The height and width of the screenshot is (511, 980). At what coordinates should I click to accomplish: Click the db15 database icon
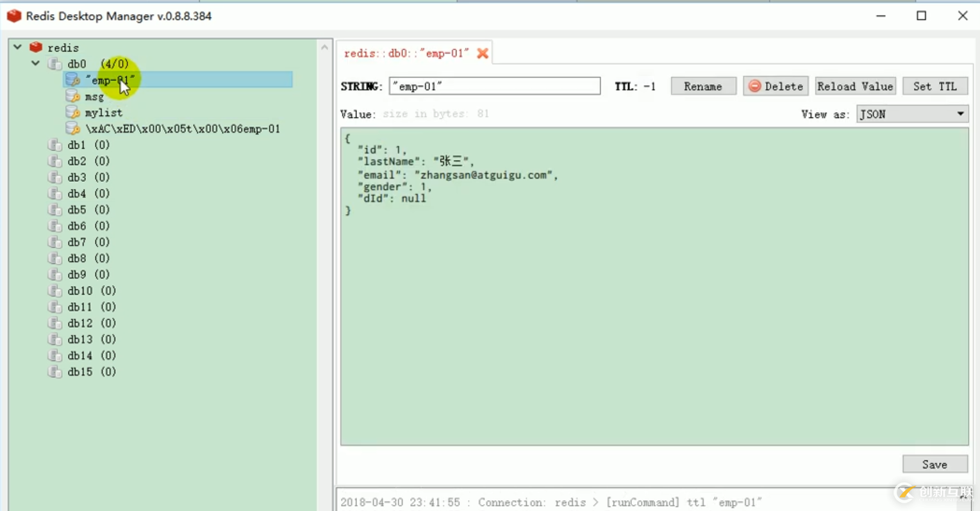(55, 371)
